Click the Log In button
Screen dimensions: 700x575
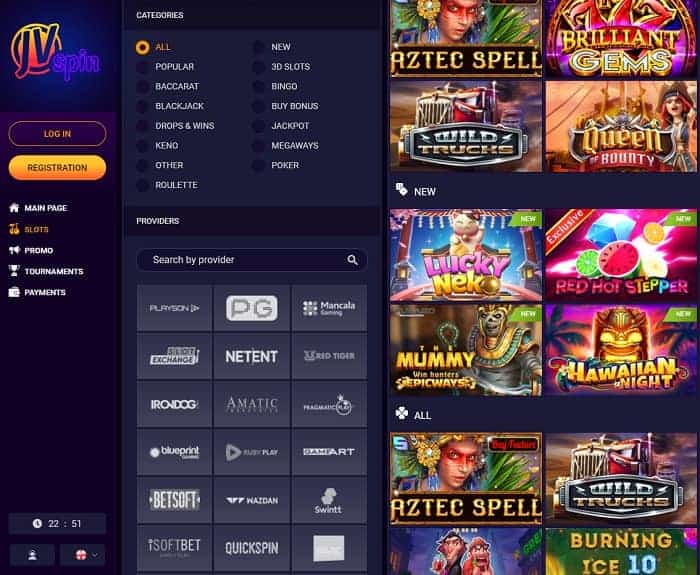click(57, 134)
